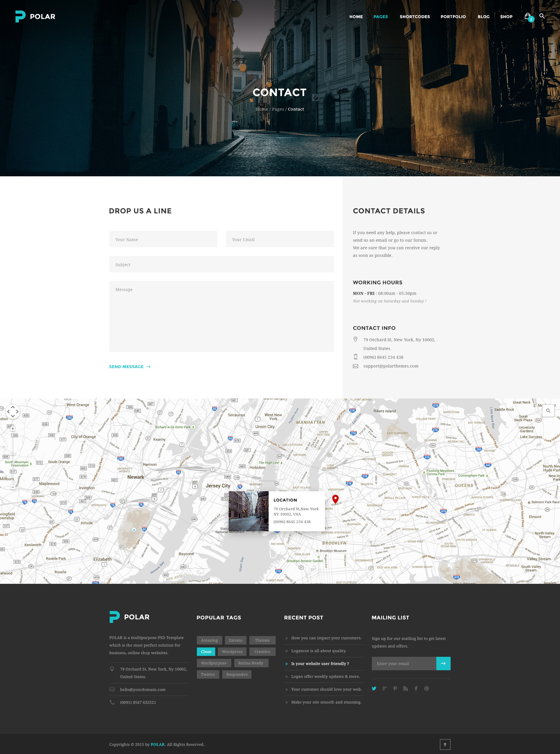Screen dimensions: 560x754
Task: Click the location street photo thumbnail
Action: [x=249, y=511]
